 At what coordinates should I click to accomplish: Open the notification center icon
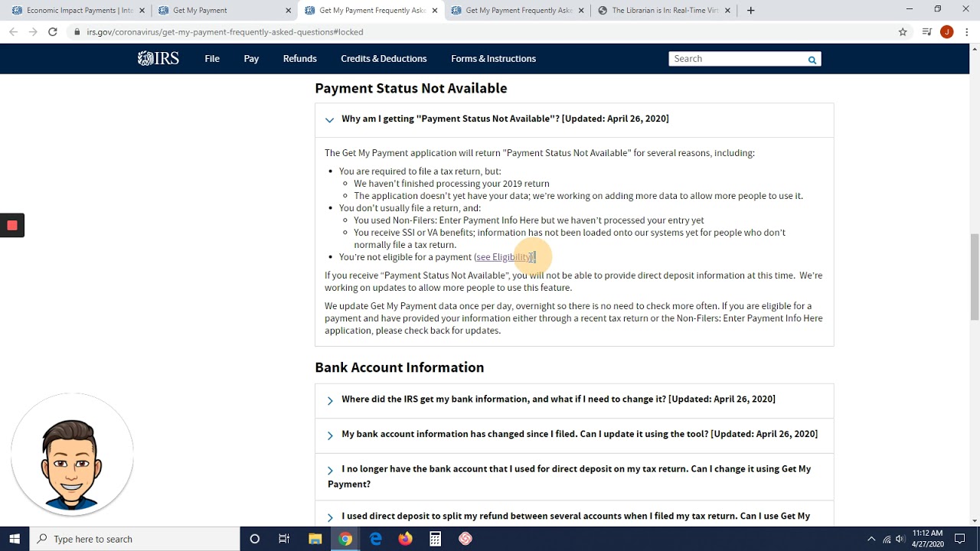[x=960, y=539]
